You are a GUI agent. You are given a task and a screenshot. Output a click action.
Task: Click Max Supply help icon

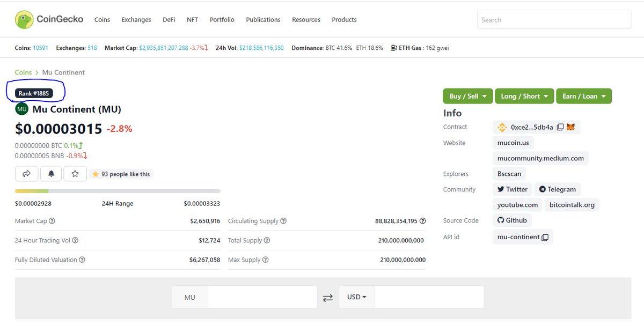[265, 260]
